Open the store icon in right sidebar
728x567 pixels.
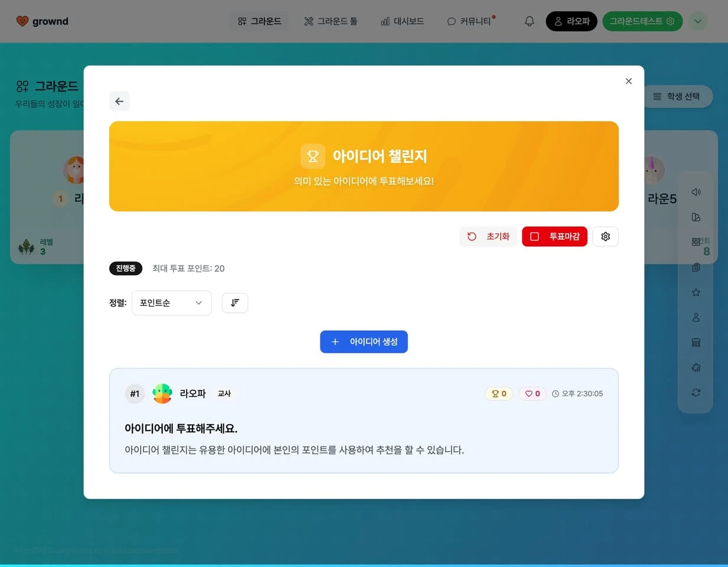point(696,343)
